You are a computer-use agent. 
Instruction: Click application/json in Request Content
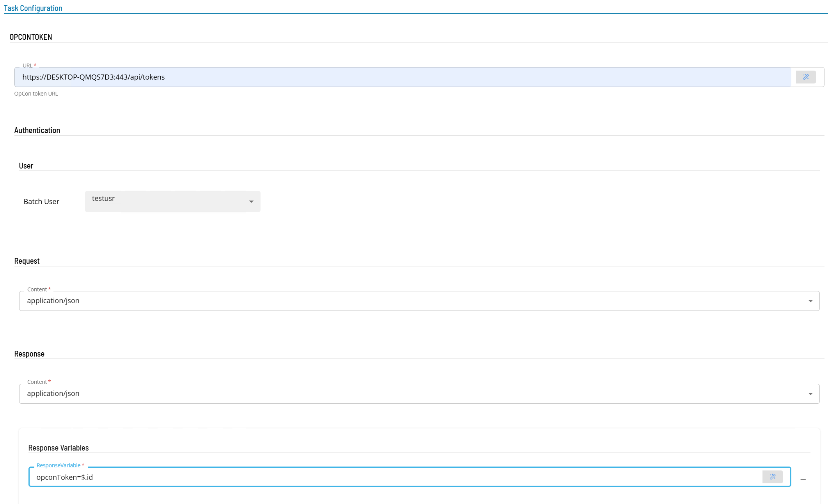click(x=53, y=301)
